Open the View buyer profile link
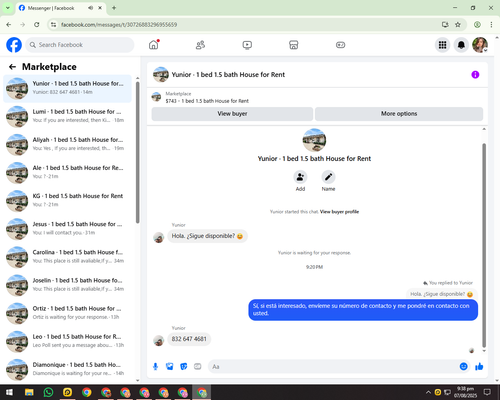The image size is (500, 400). pos(339,212)
